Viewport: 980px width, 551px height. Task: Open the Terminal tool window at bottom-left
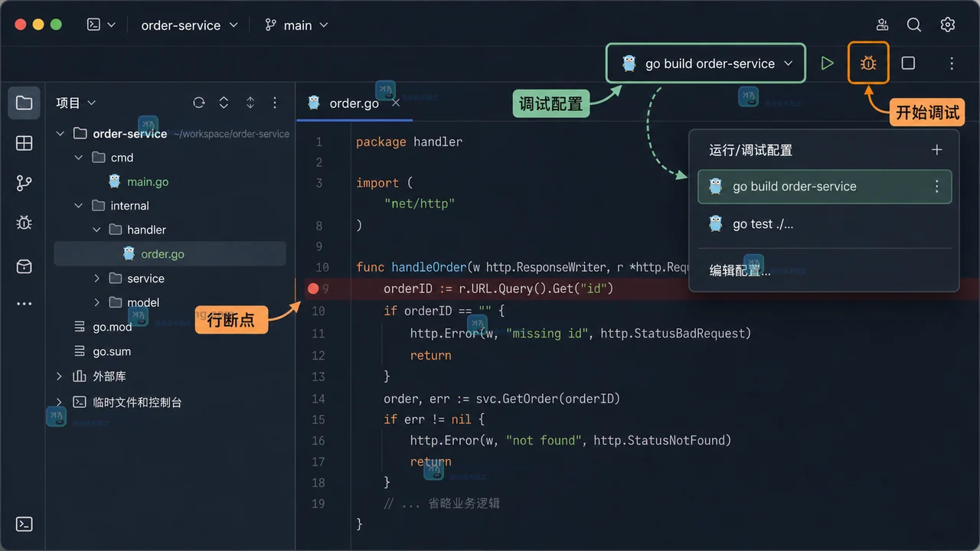coord(24,524)
